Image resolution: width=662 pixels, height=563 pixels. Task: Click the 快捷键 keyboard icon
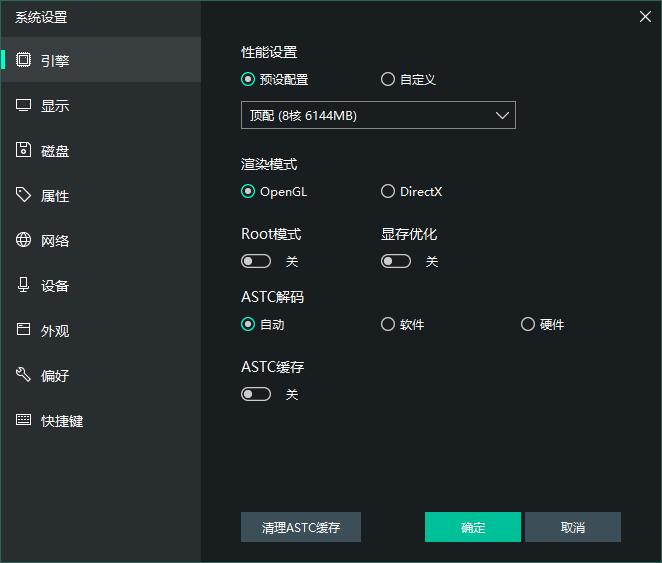pos(23,420)
